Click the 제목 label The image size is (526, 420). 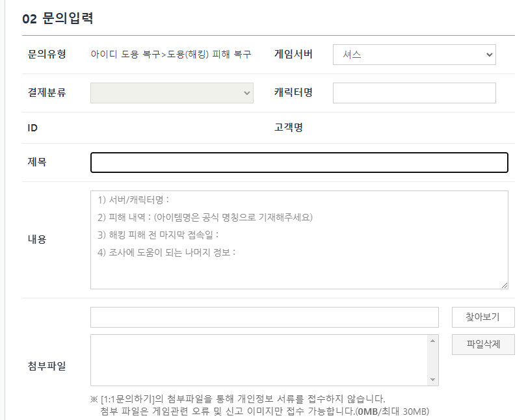coord(37,162)
